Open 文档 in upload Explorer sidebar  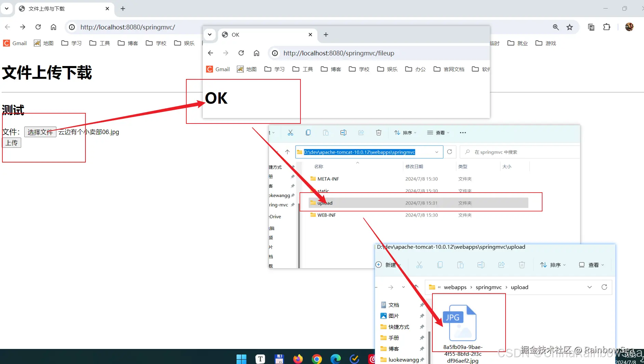[393, 305]
